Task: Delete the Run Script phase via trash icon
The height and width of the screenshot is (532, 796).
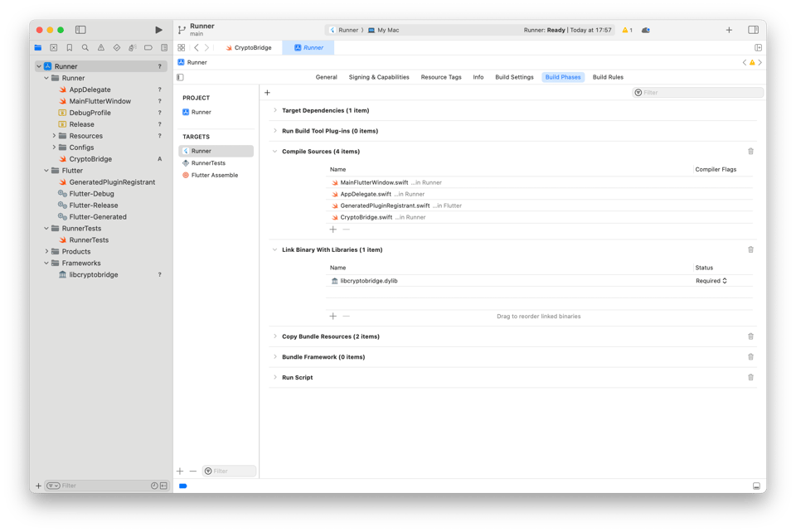Action: (750, 378)
